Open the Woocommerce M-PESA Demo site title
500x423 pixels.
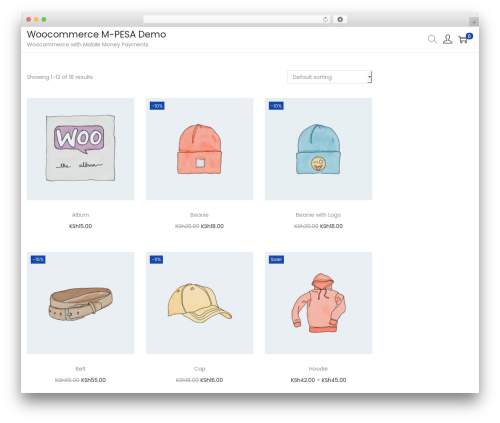coord(96,34)
